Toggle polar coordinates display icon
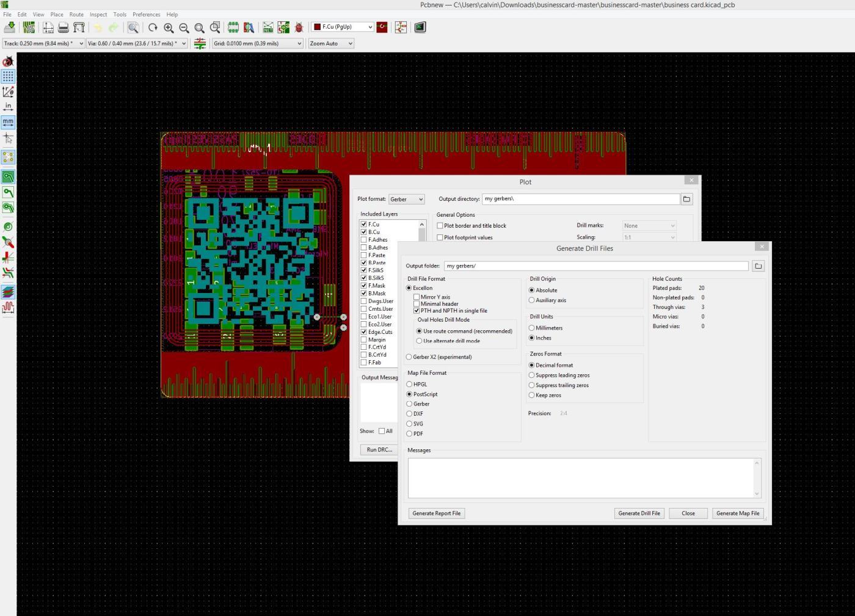The height and width of the screenshot is (616, 855). pos(8,92)
